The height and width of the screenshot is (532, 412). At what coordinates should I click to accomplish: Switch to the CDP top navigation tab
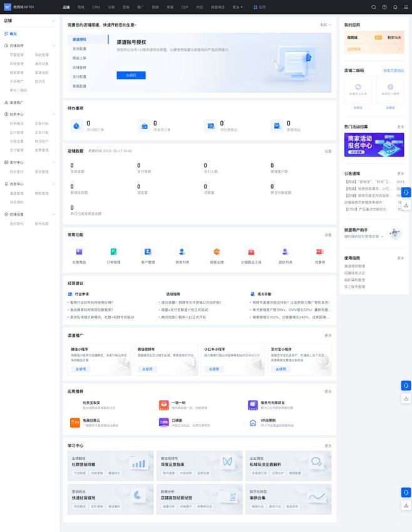185,7
